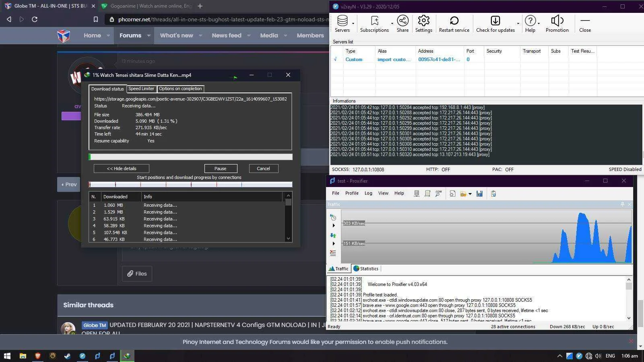
Task: Open the Proxifier View menu
Action: click(x=383, y=193)
